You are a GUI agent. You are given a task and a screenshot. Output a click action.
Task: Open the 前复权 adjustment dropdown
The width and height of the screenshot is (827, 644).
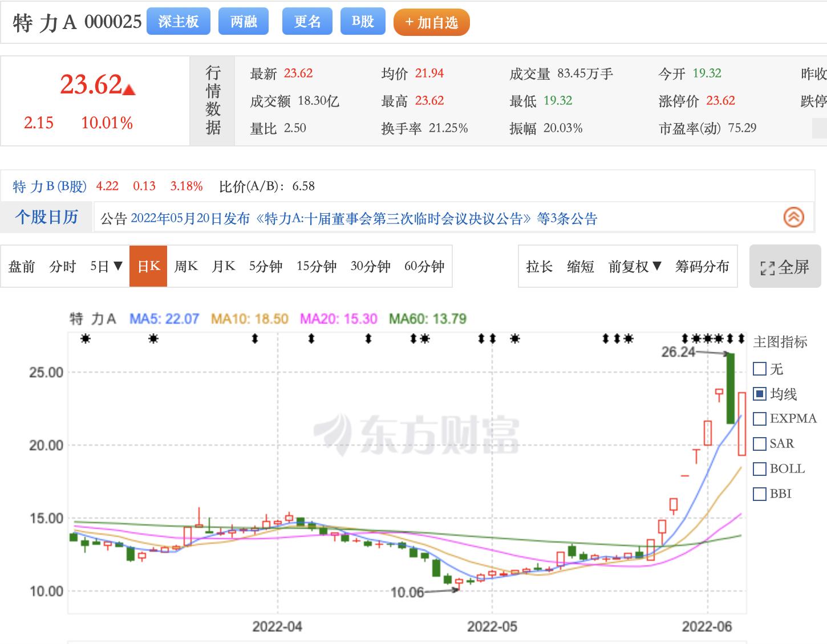pos(633,266)
